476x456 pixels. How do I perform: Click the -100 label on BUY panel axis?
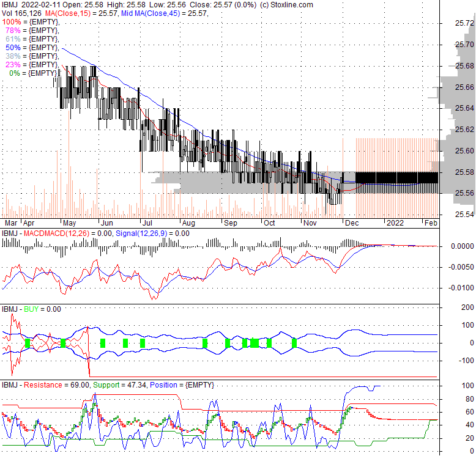tap(466, 360)
